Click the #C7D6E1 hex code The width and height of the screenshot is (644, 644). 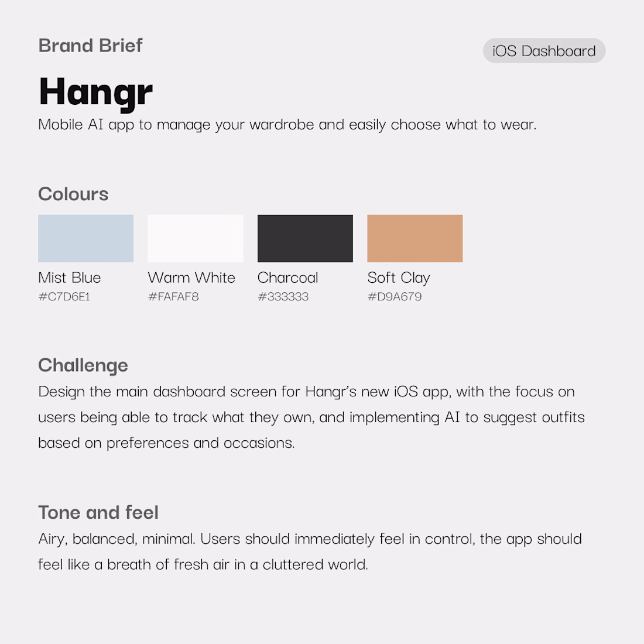click(x=64, y=297)
